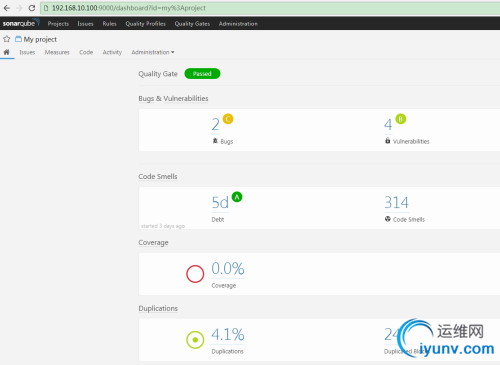Click the browser address bar URL

(129, 8)
